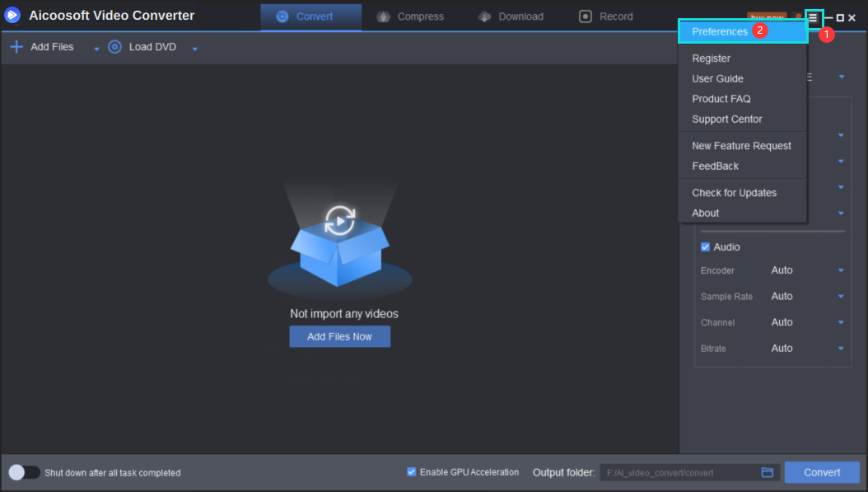The image size is (868, 492).
Task: Click the Record tab icon
Action: (586, 16)
